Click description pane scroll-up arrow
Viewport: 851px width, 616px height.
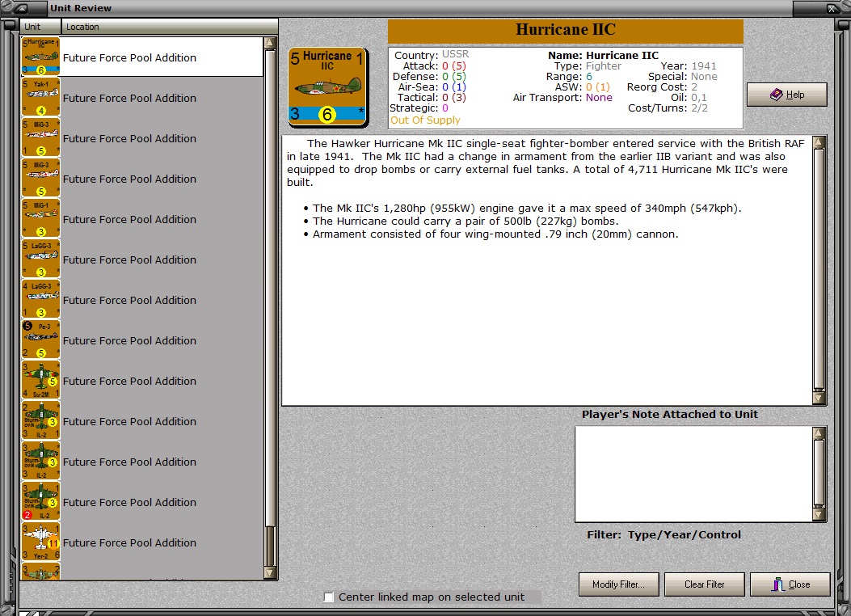[819, 143]
